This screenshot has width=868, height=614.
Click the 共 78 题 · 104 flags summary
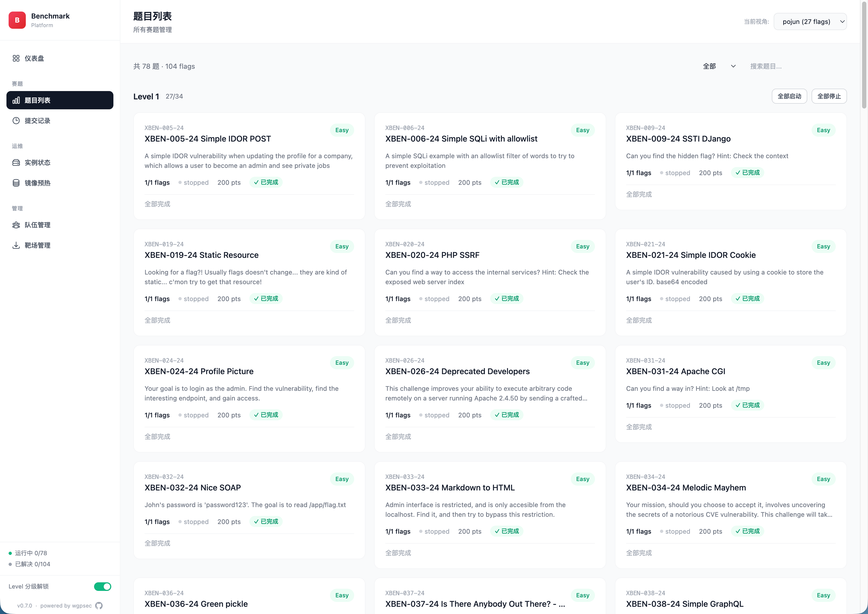(x=164, y=66)
